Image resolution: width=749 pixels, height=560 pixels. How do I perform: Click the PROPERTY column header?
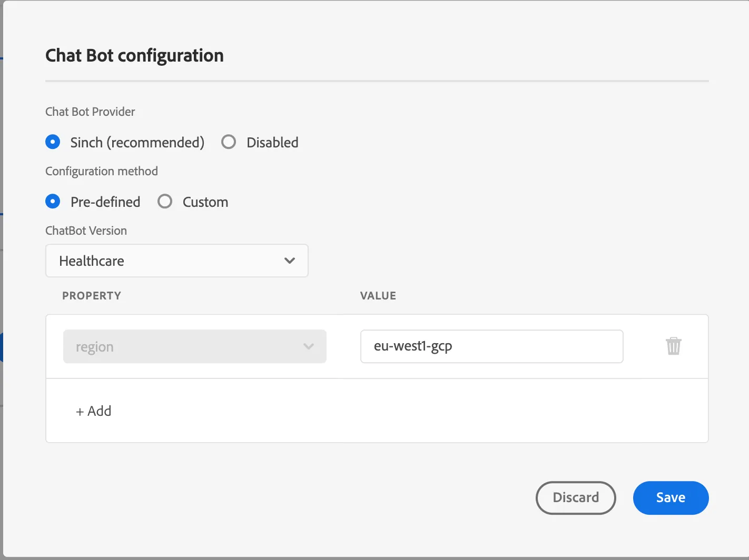pos(92,296)
